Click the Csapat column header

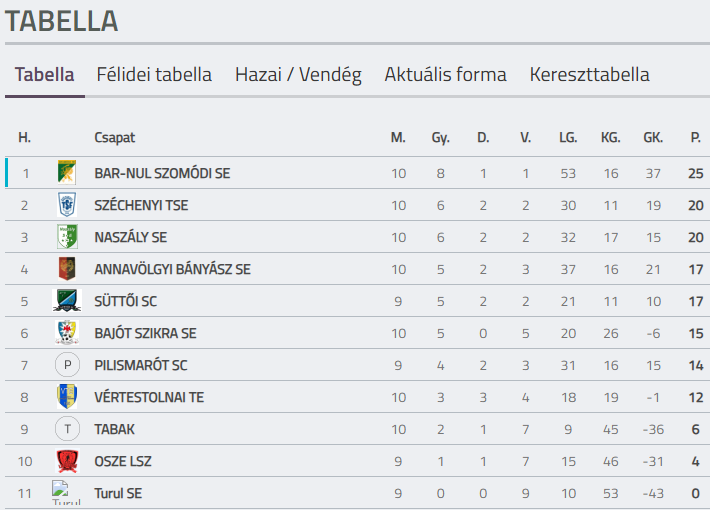click(x=114, y=138)
